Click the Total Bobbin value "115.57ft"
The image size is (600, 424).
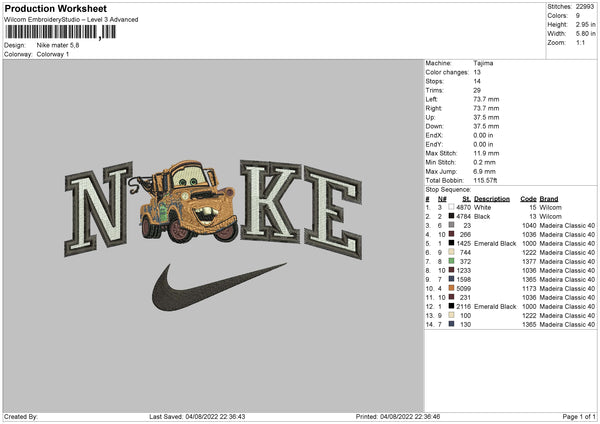[x=485, y=180]
